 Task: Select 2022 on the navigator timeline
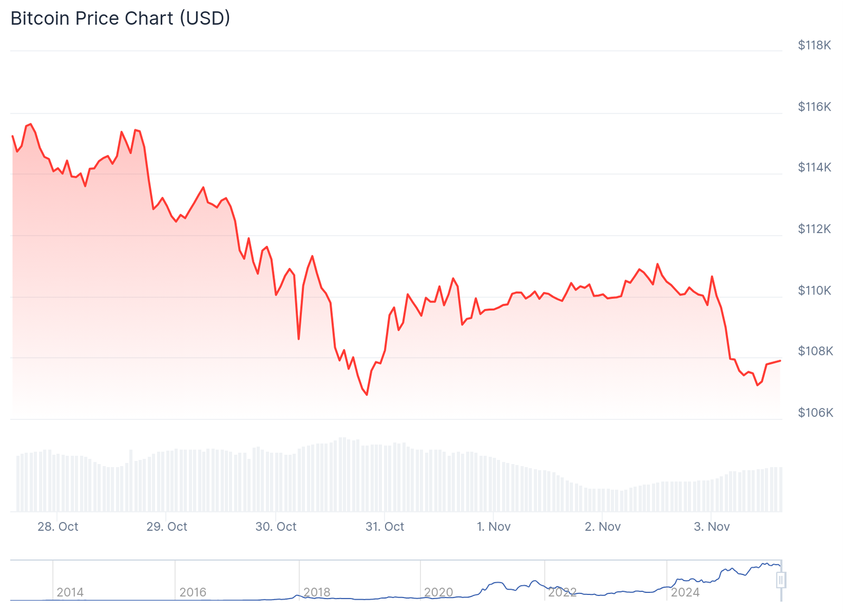pos(562,592)
